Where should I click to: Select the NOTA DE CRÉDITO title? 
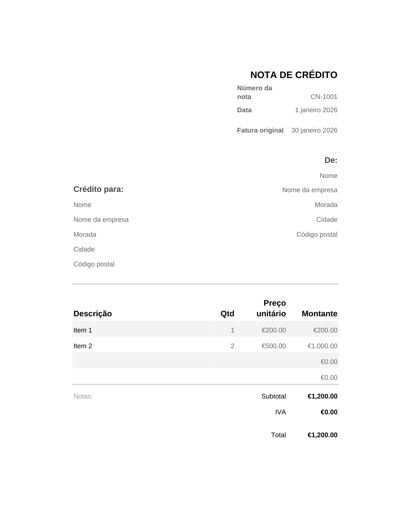294,75
